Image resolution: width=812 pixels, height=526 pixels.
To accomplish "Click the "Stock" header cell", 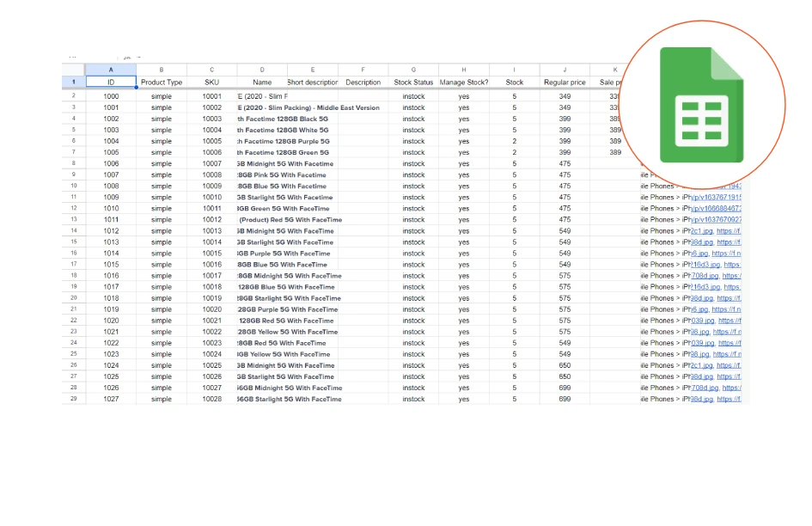I will (x=514, y=82).
